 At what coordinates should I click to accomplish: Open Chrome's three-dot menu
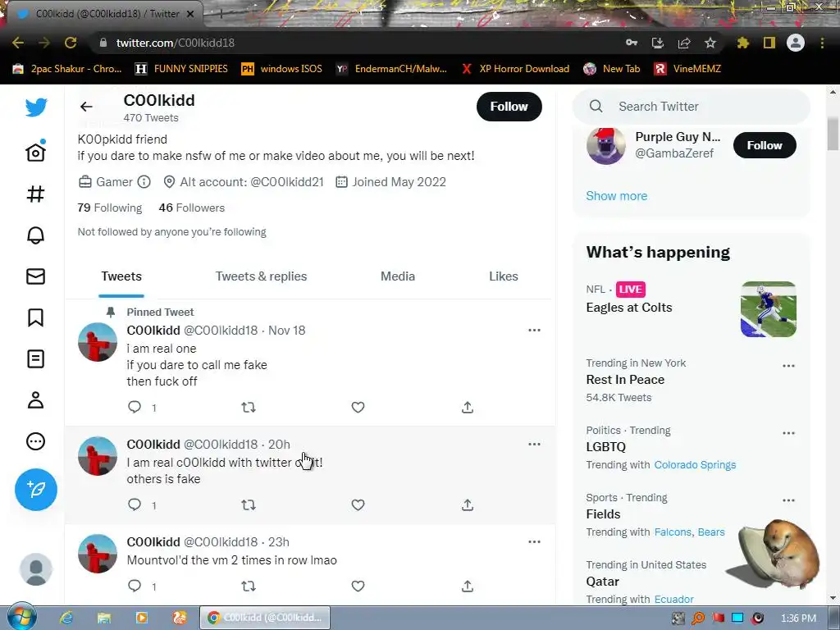(x=822, y=43)
